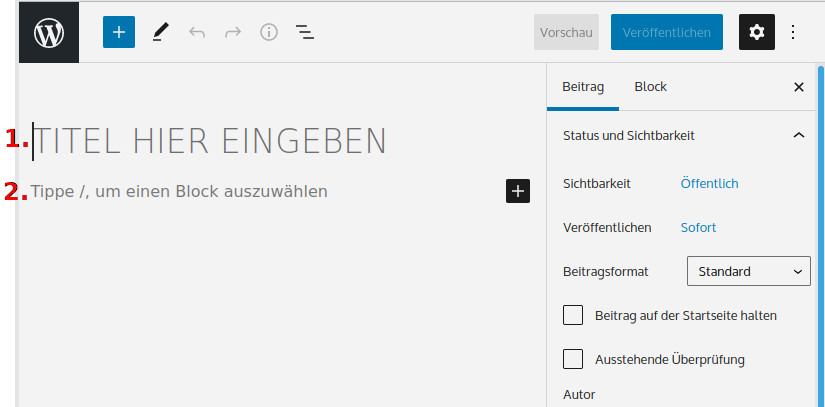Click the Vorschau button
825x407 pixels.
tap(566, 32)
